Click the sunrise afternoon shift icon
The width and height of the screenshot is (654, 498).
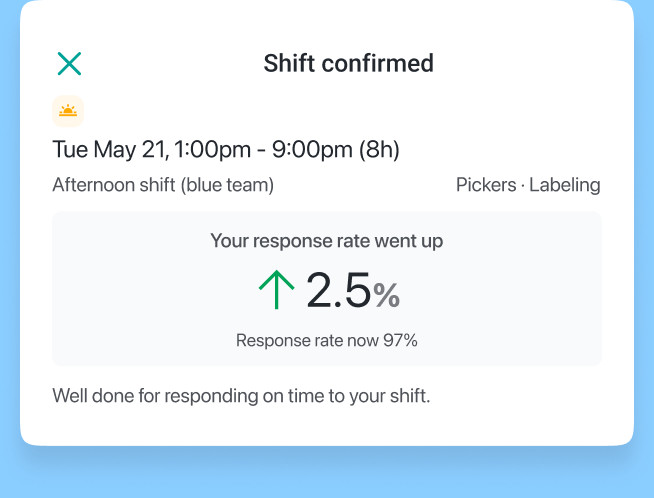coord(68,111)
